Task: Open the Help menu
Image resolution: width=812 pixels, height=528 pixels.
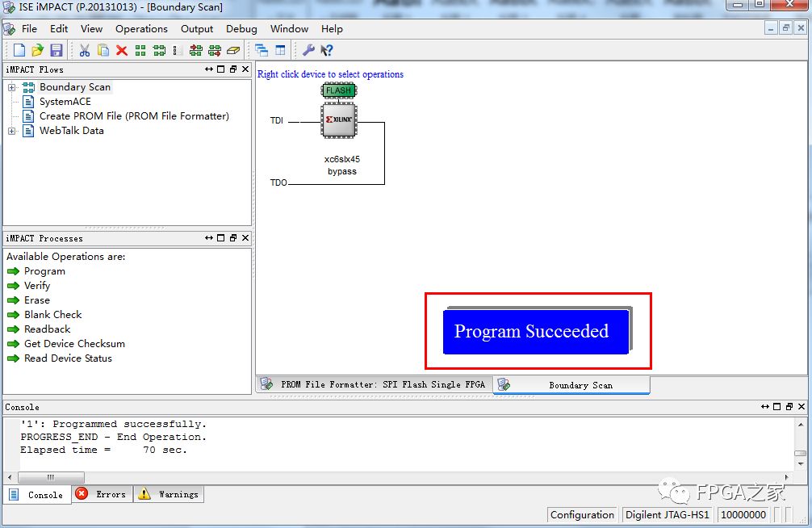Action: click(332, 29)
